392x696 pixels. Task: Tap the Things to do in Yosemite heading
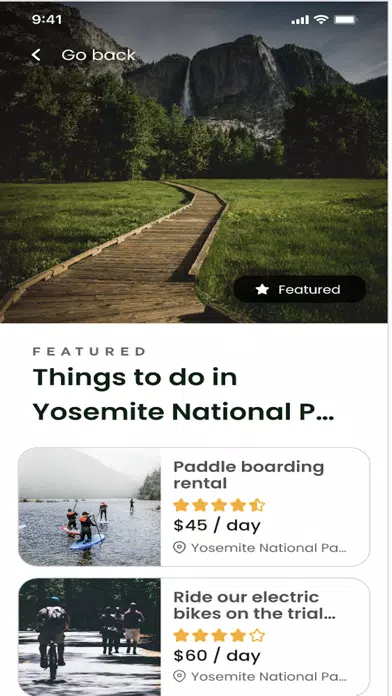(x=183, y=395)
